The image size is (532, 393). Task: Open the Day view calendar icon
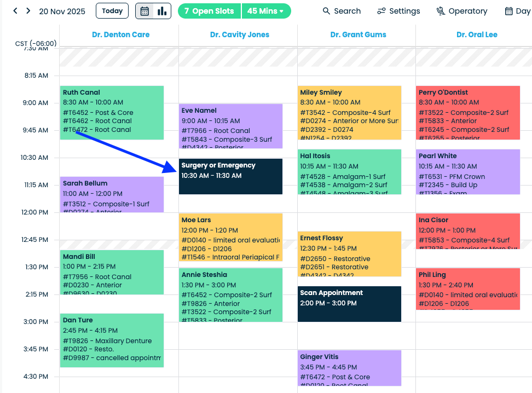coord(509,11)
